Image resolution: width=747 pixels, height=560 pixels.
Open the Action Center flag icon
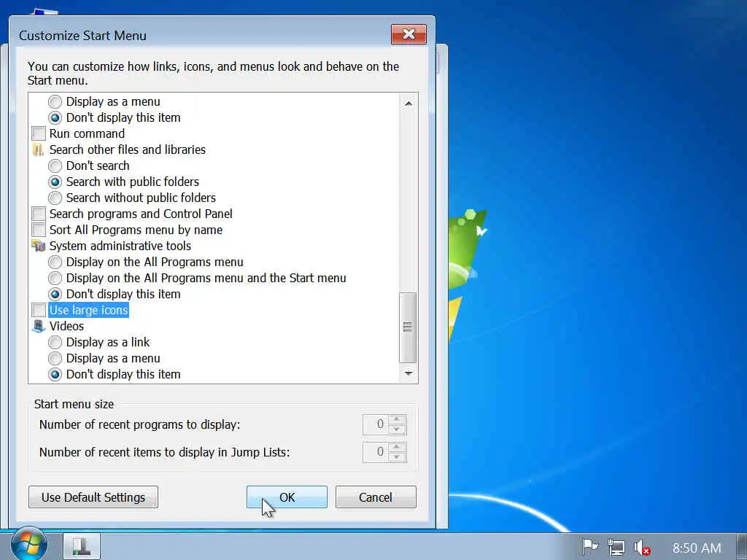click(x=589, y=547)
